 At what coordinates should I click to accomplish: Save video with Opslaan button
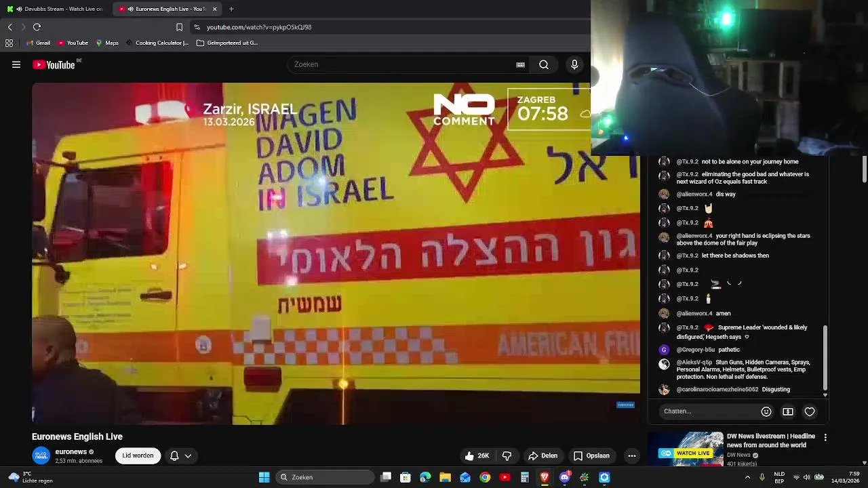click(x=591, y=455)
